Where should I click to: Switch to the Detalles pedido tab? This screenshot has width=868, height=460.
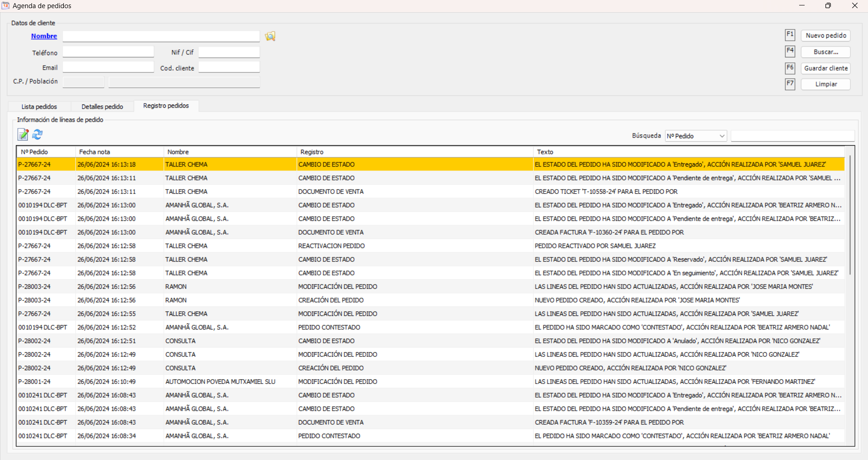(x=102, y=106)
